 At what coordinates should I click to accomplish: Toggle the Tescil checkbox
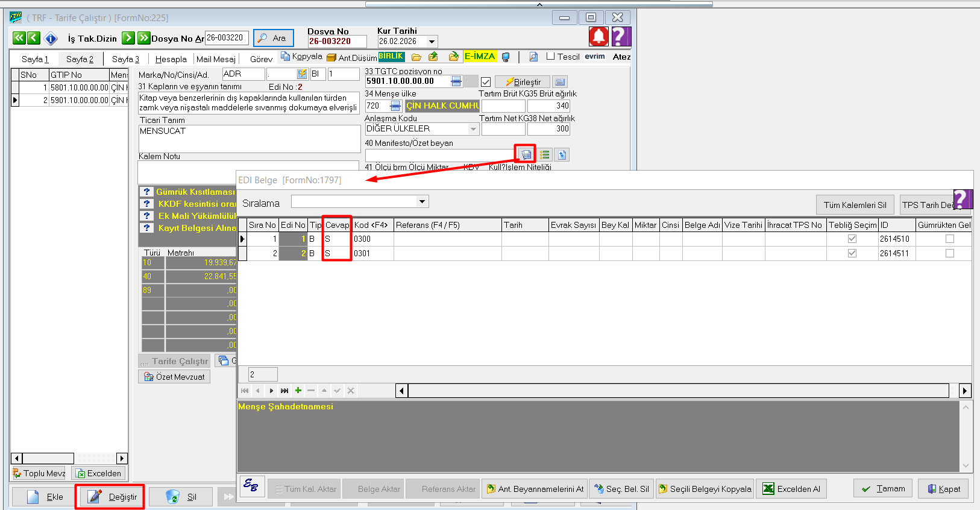point(550,57)
